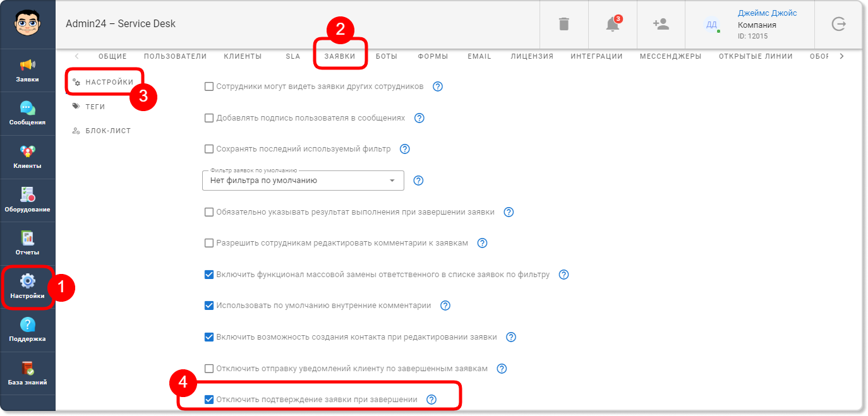
Task: Open База знаний in sidebar
Action: pos(28,374)
